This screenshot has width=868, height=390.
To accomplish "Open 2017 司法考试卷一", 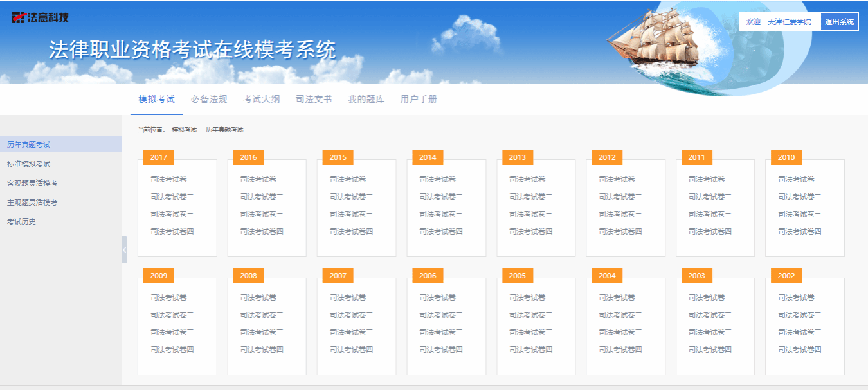I will tap(172, 179).
